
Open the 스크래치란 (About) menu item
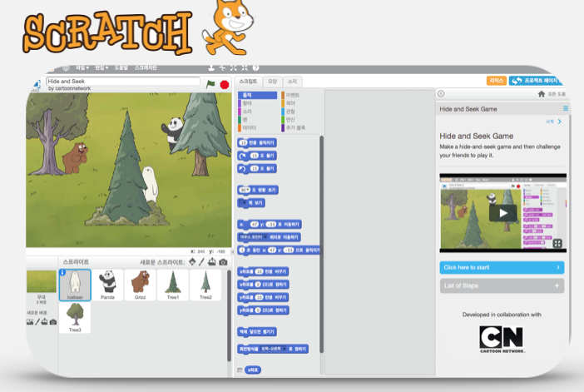[146, 67]
